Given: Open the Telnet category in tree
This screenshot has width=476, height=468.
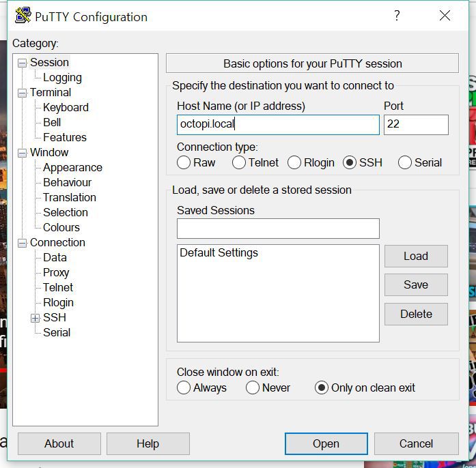Looking at the screenshot, I should coord(57,287).
